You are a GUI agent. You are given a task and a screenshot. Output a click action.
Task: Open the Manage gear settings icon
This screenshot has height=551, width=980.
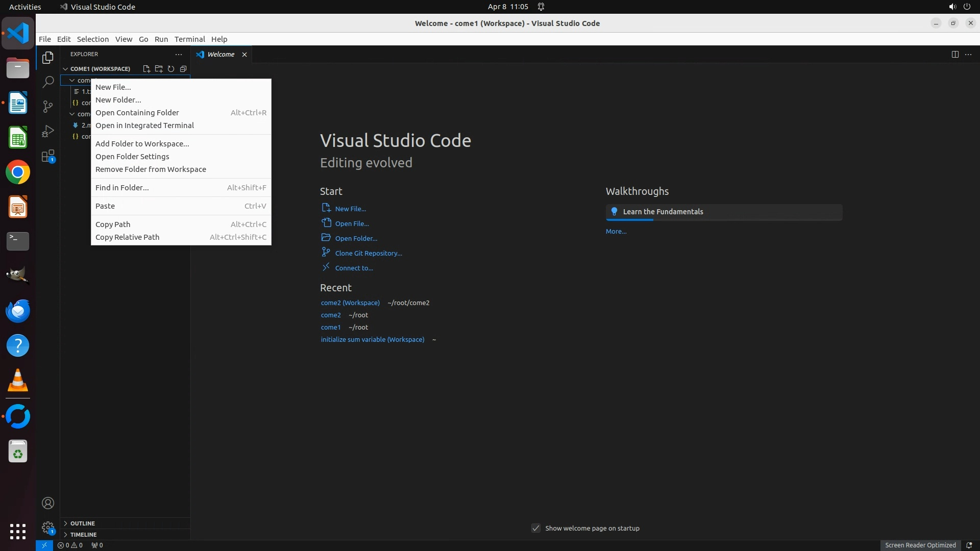click(47, 527)
